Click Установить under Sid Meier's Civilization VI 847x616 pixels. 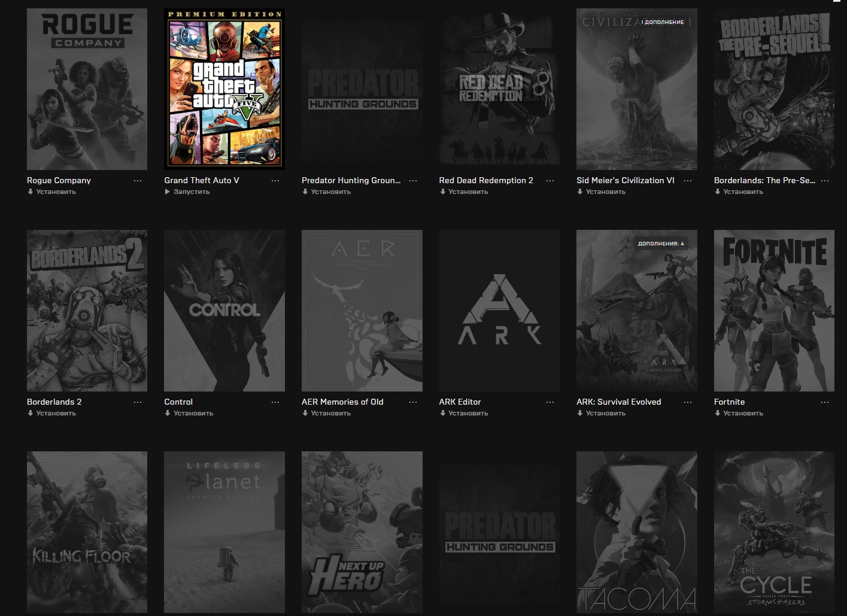click(x=601, y=192)
